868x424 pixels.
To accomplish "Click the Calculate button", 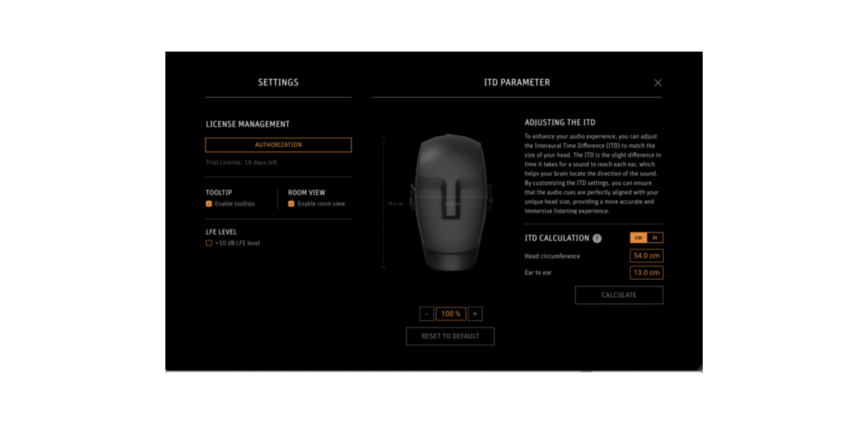I will [619, 295].
